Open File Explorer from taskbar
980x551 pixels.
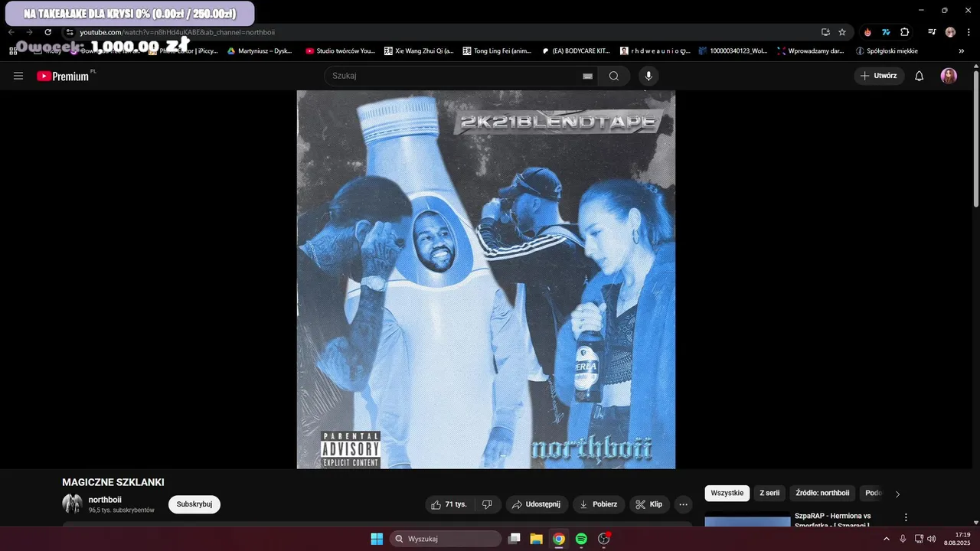[x=537, y=539]
